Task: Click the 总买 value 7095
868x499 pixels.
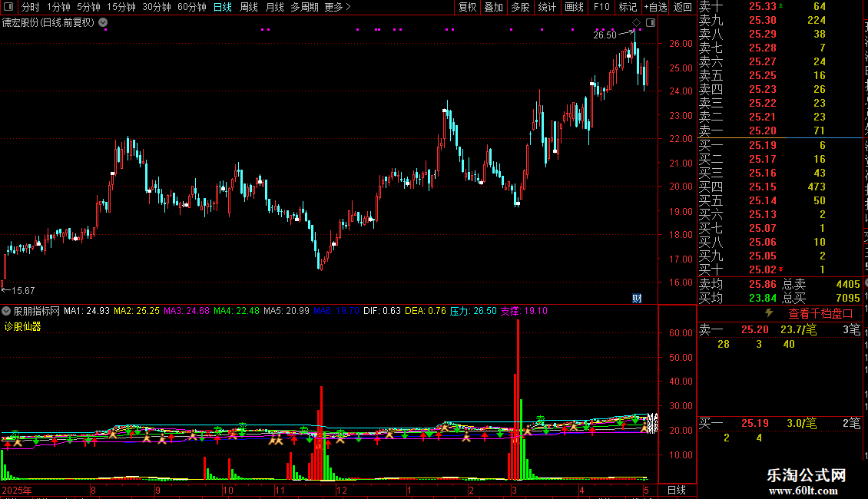Action: (848, 298)
